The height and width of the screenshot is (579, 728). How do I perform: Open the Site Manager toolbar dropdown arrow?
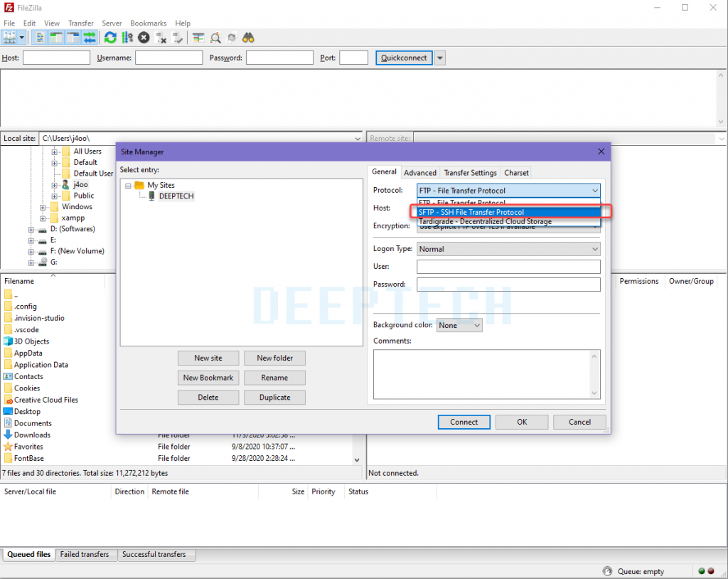[x=22, y=38]
